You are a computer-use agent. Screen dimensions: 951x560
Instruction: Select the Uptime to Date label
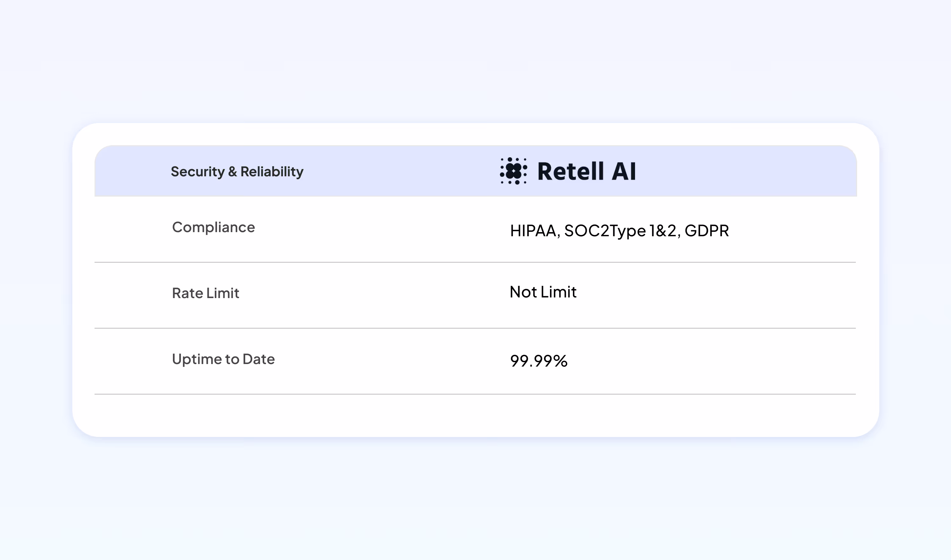pyautogui.click(x=223, y=359)
